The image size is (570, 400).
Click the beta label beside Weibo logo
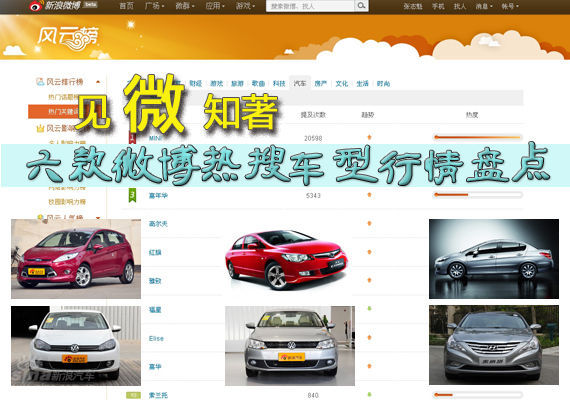coord(90,5)
